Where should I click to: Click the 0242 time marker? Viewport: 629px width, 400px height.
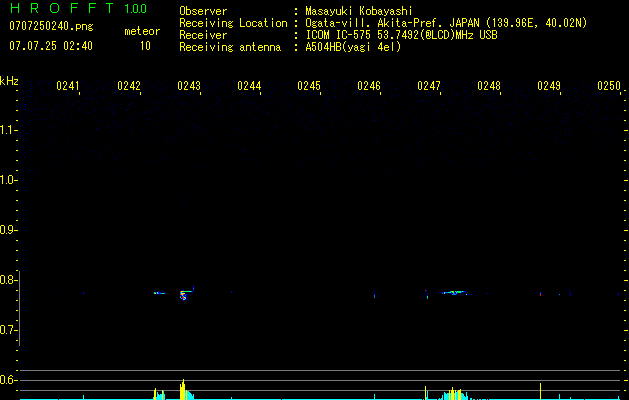(x=129, y=86)
